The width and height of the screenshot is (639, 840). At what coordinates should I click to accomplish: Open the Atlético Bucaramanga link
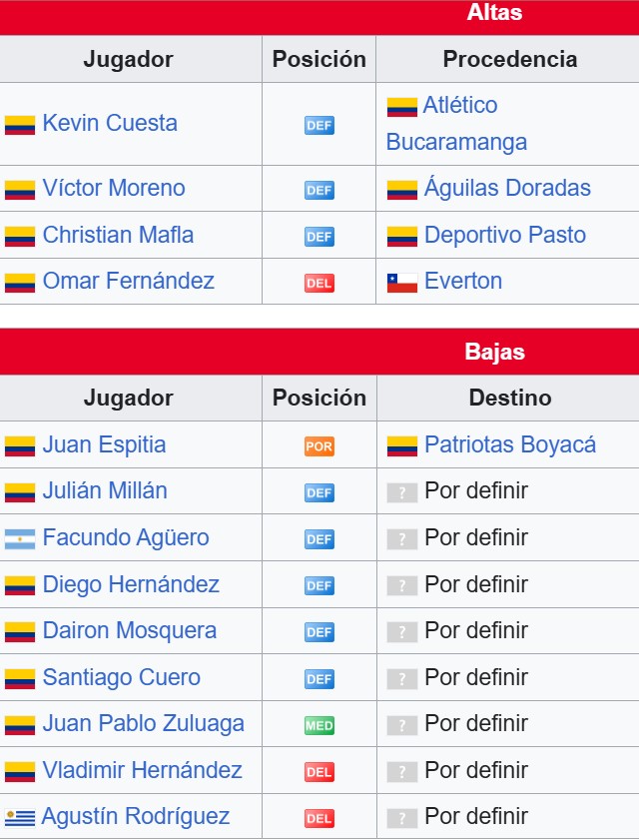456,123
